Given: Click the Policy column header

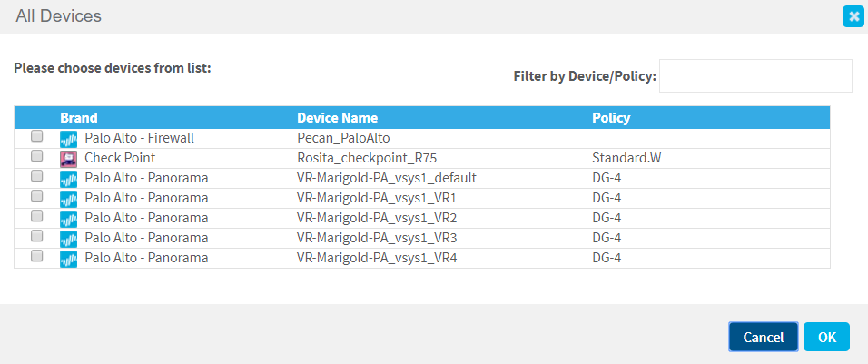Looking at the screenshot, I should [x=611, y=118].
